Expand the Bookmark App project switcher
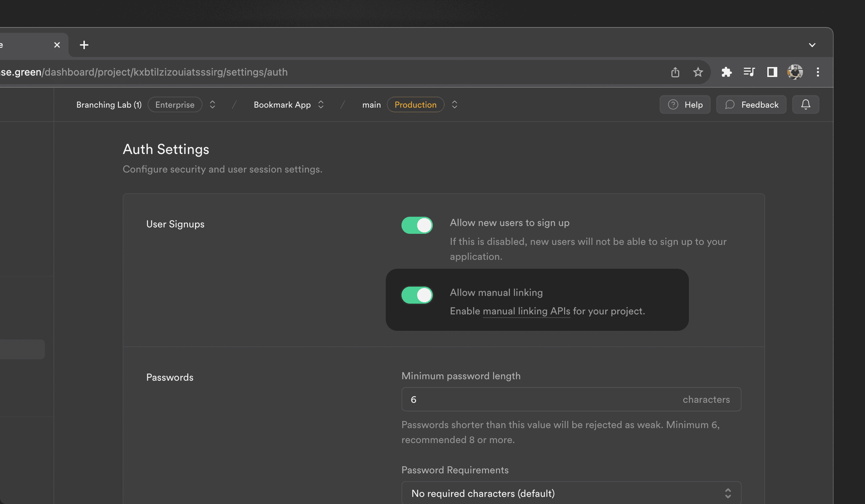The height and width of the screenshot is (504, 865). tap(321, 105)
